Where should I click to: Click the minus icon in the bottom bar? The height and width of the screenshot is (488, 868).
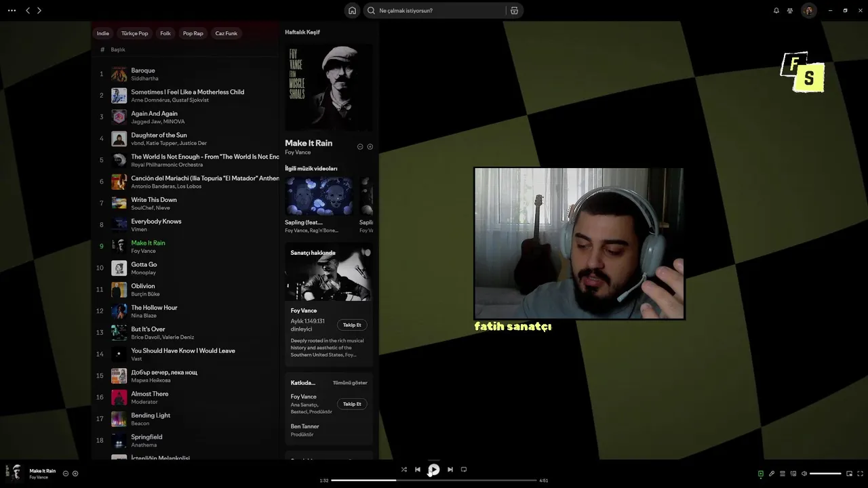tap(66, 473)
